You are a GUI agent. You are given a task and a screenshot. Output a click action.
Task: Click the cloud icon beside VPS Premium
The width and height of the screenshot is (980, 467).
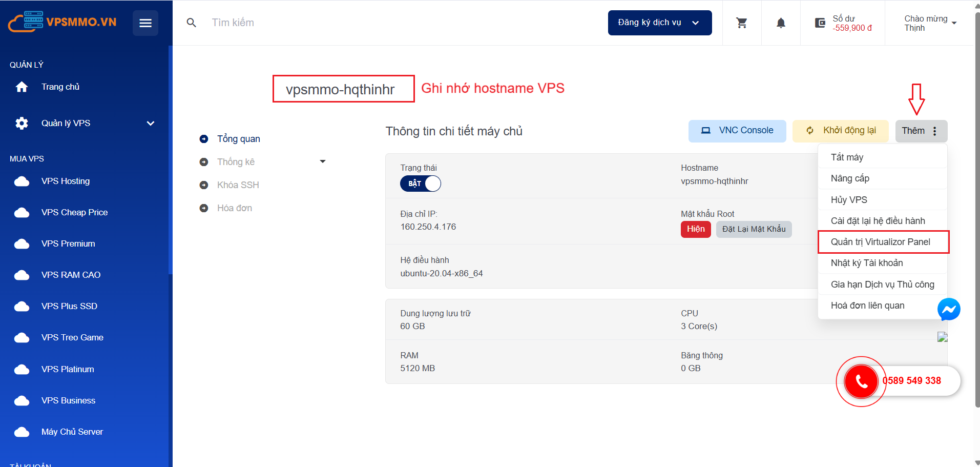[22, 244]
